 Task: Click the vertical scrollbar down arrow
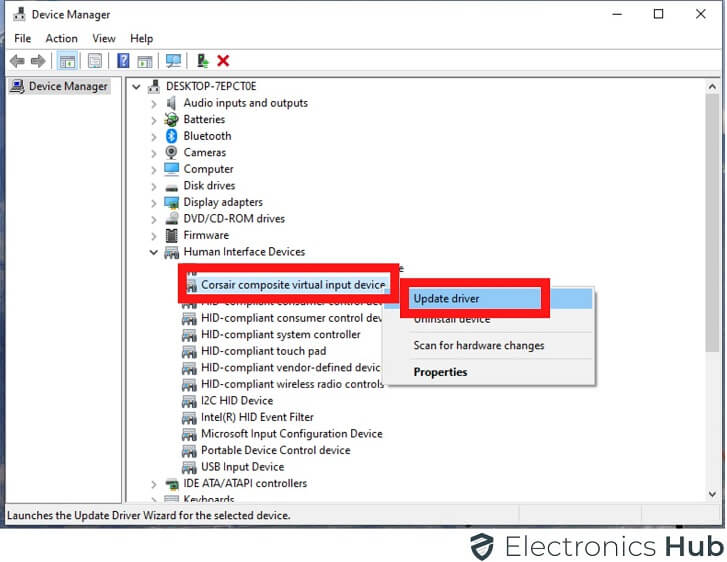pos(712,495)
